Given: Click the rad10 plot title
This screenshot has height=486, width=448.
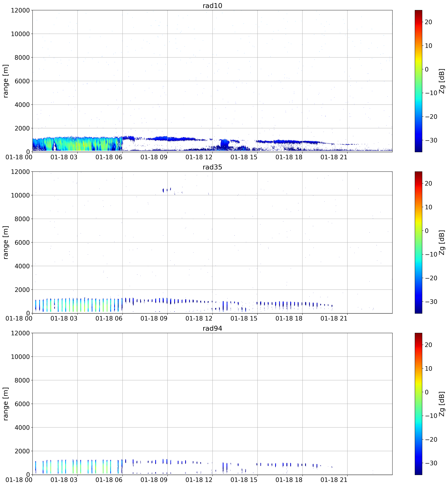Looking at the screenshot, I should [x=212, y=6].
